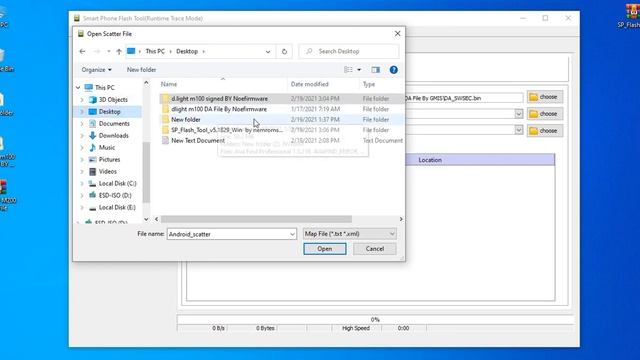Expand Documents tree node
Viewport: 640px width, 360px height.
pyautogui.click(x=82, y=123)
